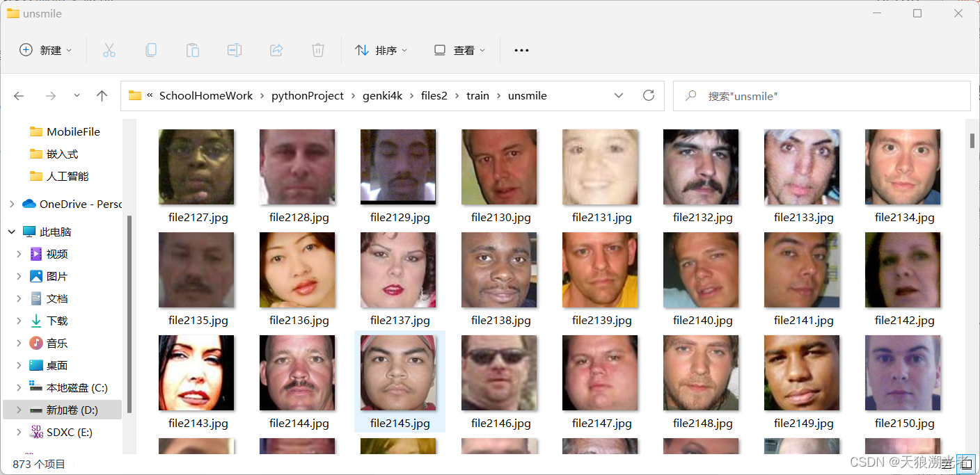Image resolution: width=980 pixels, height=475 pixels.
Task: Expand the 下载 folder node
Action: [x=19, y=321]
